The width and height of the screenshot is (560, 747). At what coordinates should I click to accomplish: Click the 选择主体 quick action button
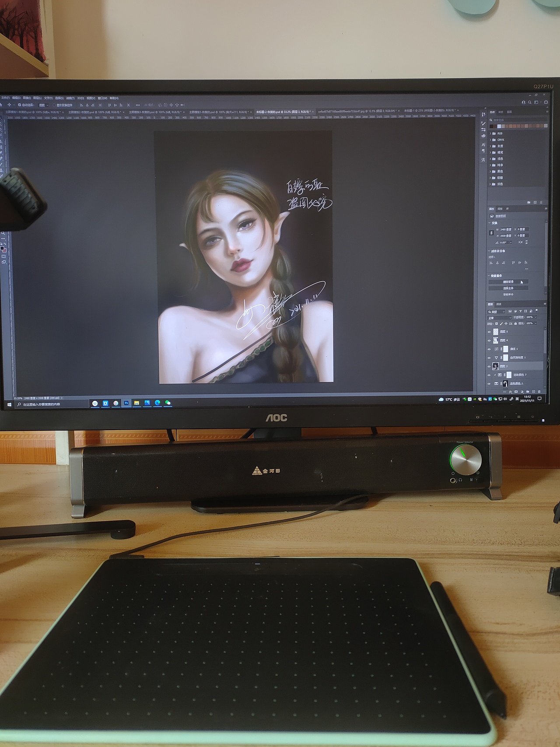tap(508, 288)
